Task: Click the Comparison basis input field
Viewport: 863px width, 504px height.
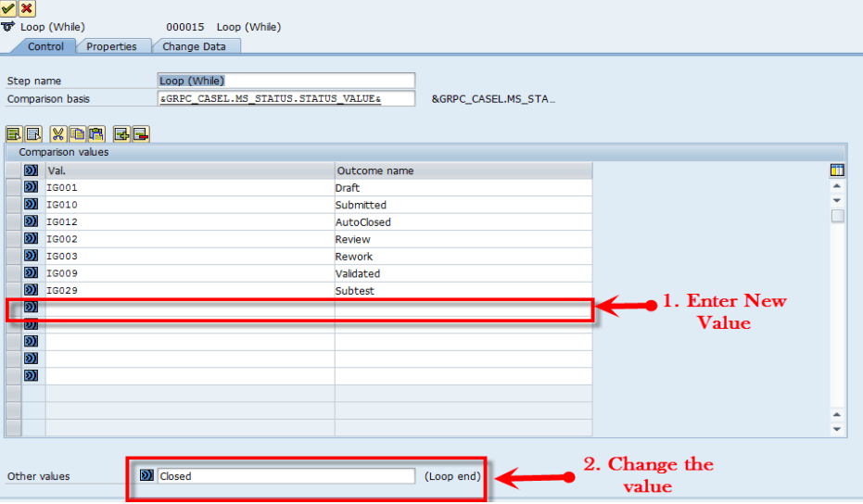Action: 286,98
